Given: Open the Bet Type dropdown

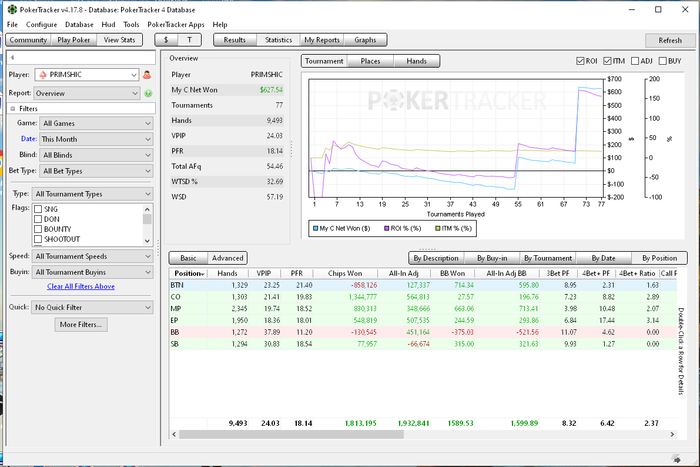Looking at the screenshot, I should click(x=96, y=171).
